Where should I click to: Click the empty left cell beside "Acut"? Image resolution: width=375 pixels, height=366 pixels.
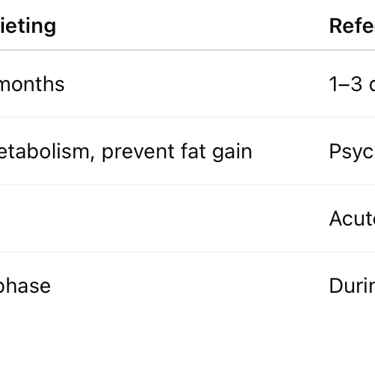(x=160, y=218)
